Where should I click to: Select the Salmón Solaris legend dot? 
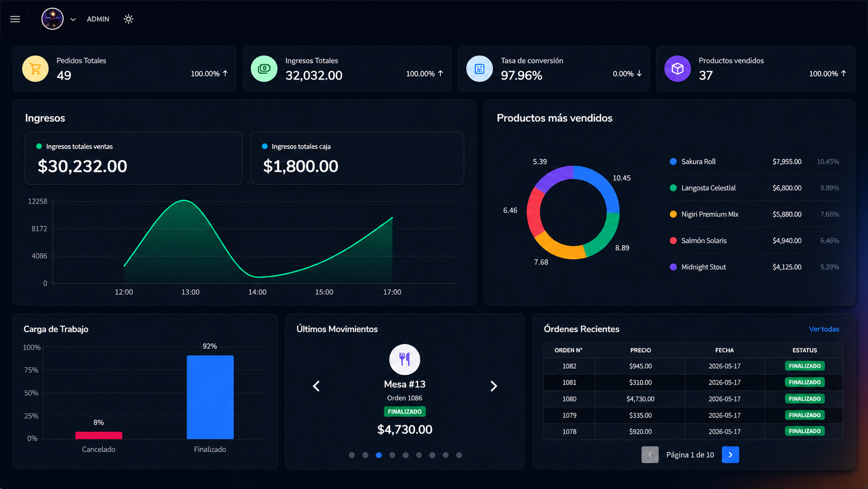tap(673, 241)
